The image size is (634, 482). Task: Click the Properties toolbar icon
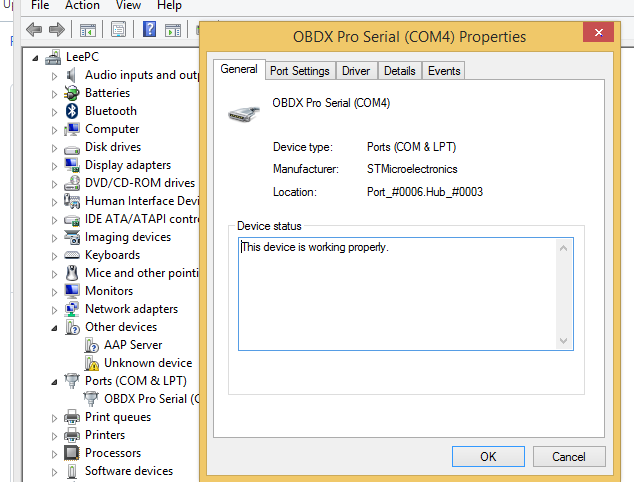click(x=118, y=30)
